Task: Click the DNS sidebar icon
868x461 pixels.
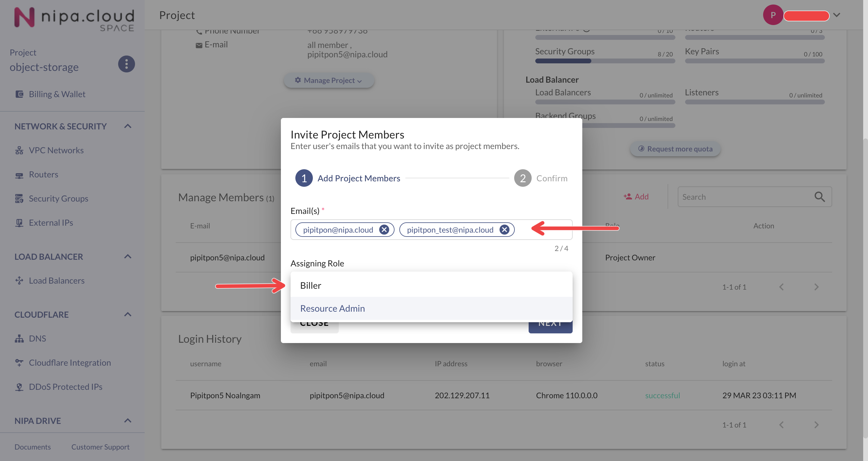Action: [x=19, y=339]
